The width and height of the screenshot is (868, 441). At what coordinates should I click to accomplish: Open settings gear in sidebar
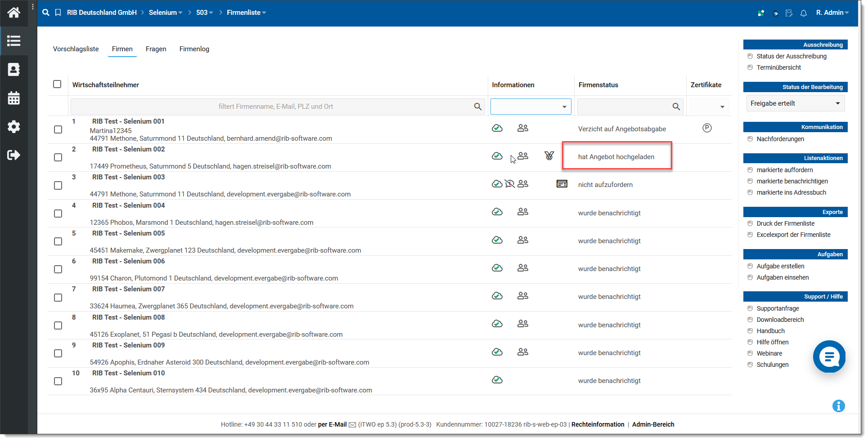[x=13, y=126]
